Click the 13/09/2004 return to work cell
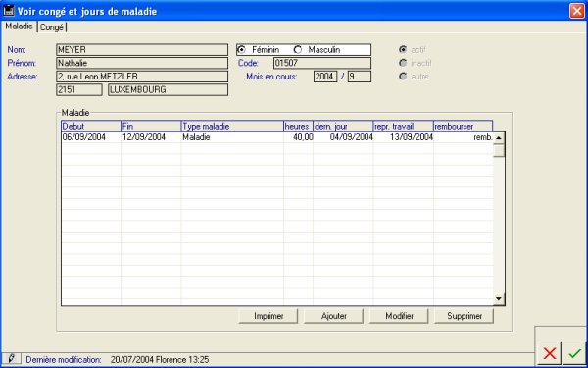 click(404, 137)
